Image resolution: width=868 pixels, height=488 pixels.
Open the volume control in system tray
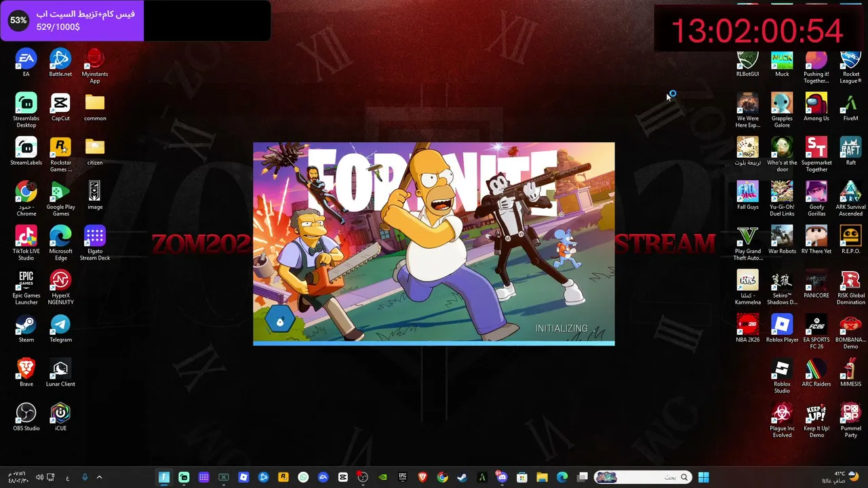click(x=39, y=477)
